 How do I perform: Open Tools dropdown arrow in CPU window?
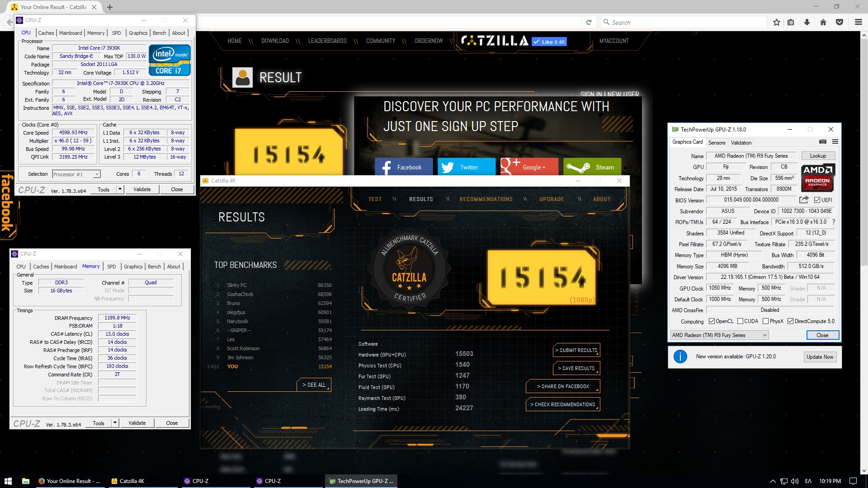click(120, 189)
